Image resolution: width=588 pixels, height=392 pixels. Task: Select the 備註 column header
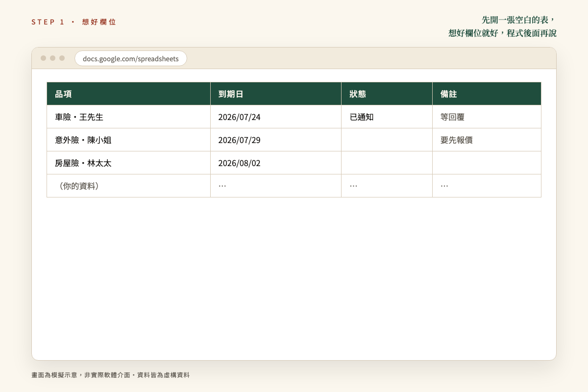coord(487,94)
